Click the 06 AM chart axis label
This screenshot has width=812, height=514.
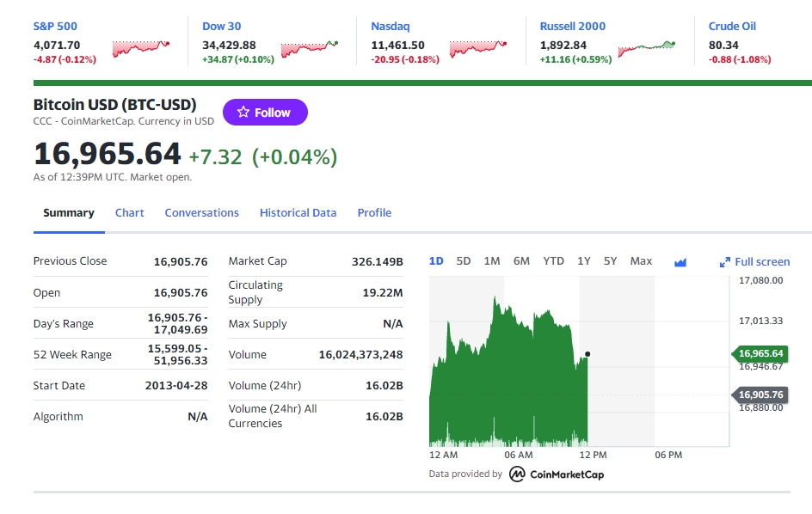[519, 455]
